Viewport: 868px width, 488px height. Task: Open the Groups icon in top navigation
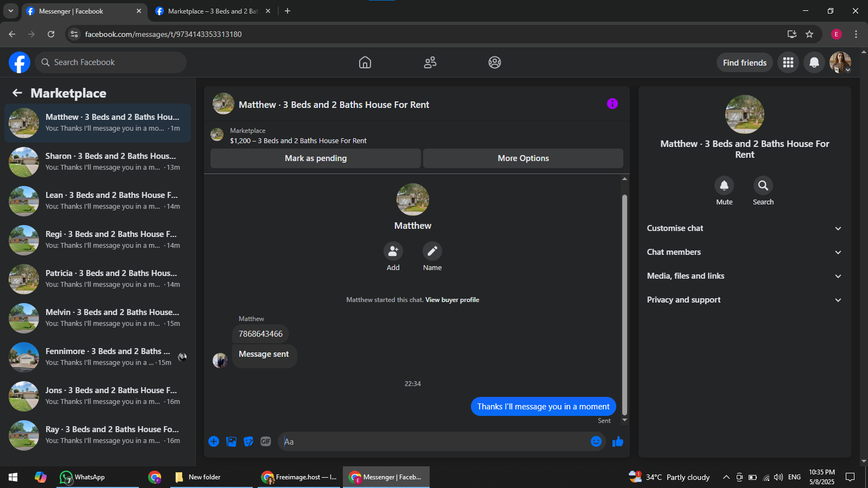tap(495, 62)
